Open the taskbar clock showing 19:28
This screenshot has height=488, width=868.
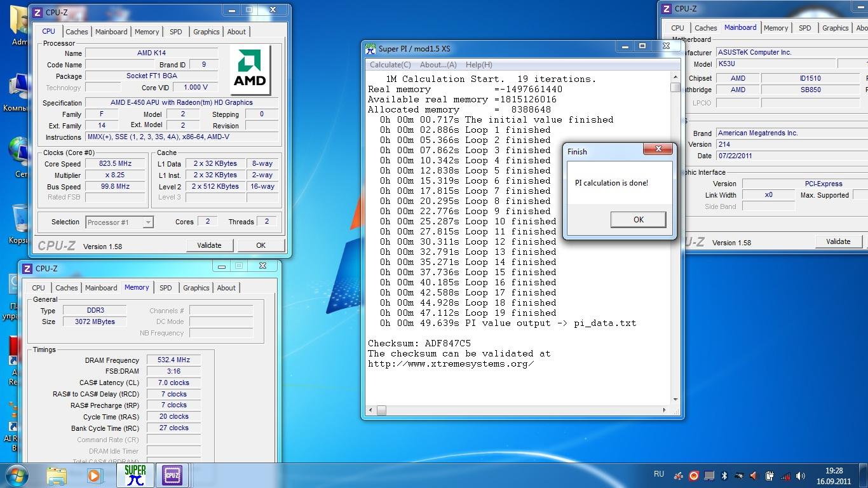click(x=834, y=476)
